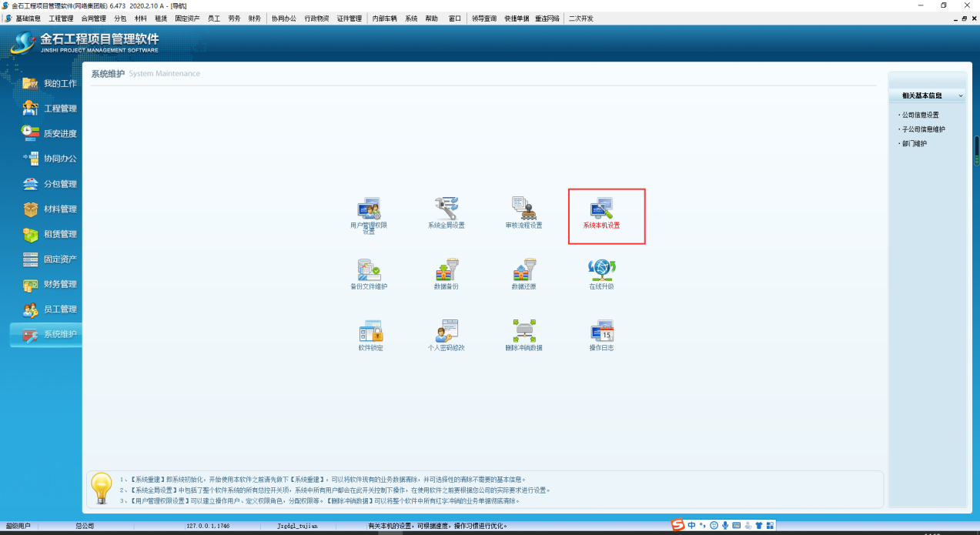Open 删除冲销数据 icon
980x535 pixels.
[523, 332]
